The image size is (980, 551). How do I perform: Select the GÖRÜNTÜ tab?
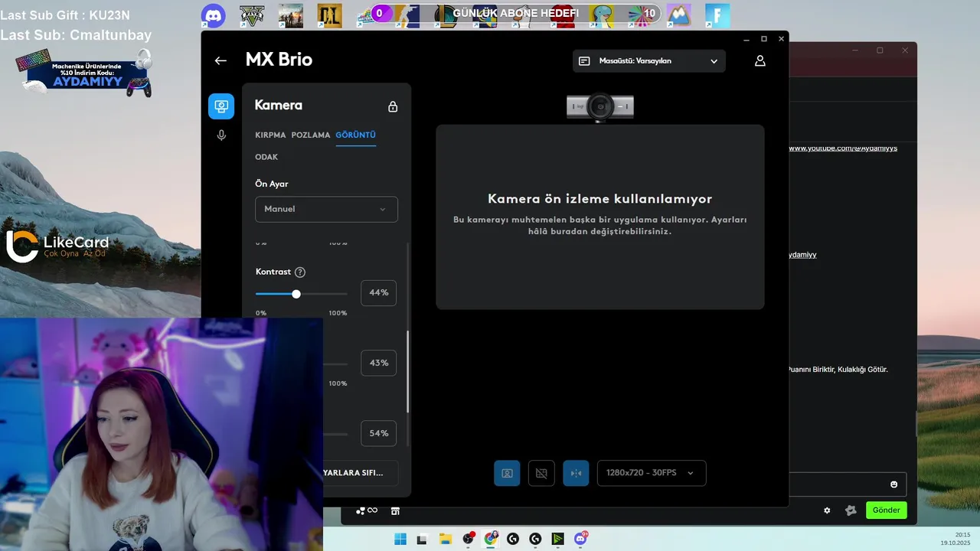coord(355,135)
